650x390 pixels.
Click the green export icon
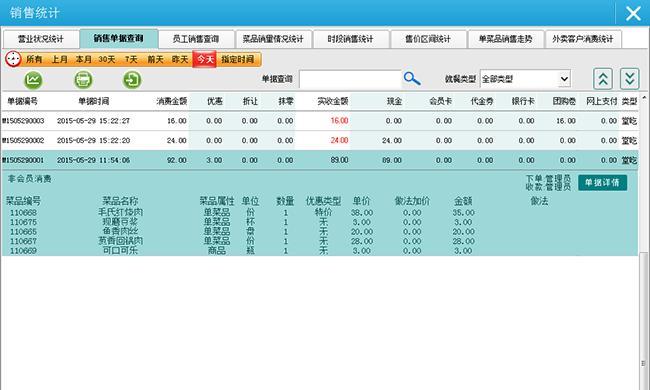click(x=132, y=80)
